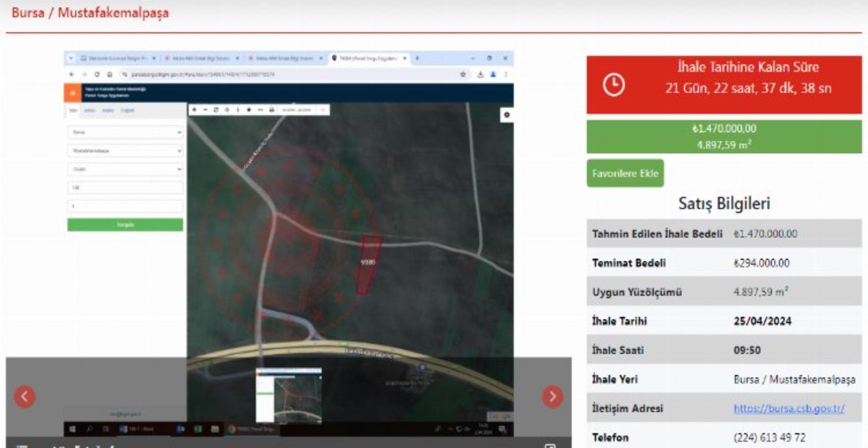868x448 pixels.
Task: Click the Favorilere Ekle button
Action: 625,173
